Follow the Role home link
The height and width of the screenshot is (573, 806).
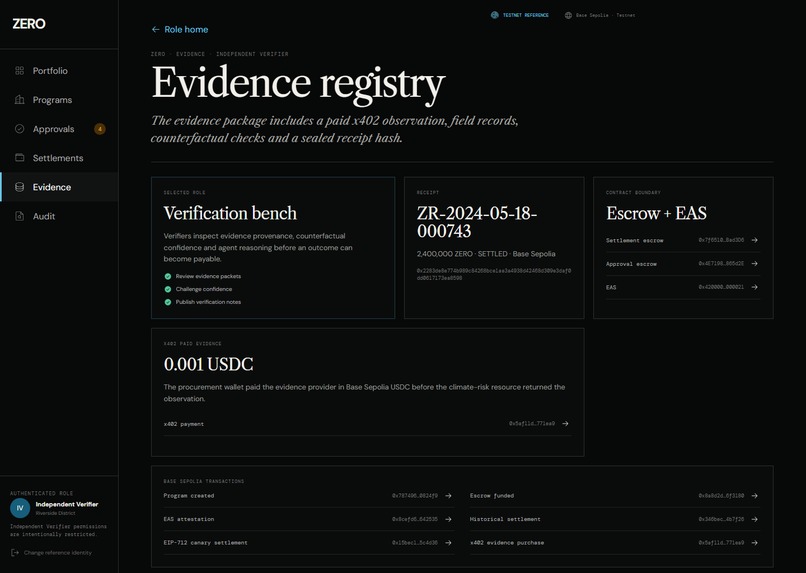[180, 30]
